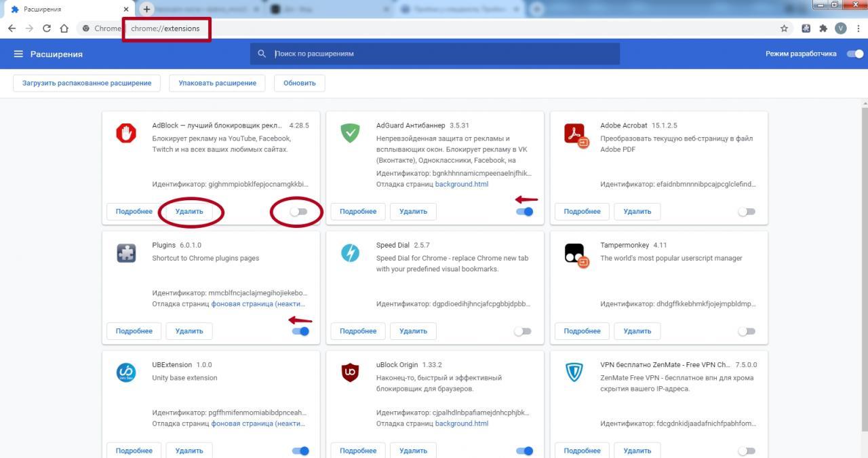Click Удалить on the Plugins card
Viewport: 868px width, 458px height.
point(189,331)
